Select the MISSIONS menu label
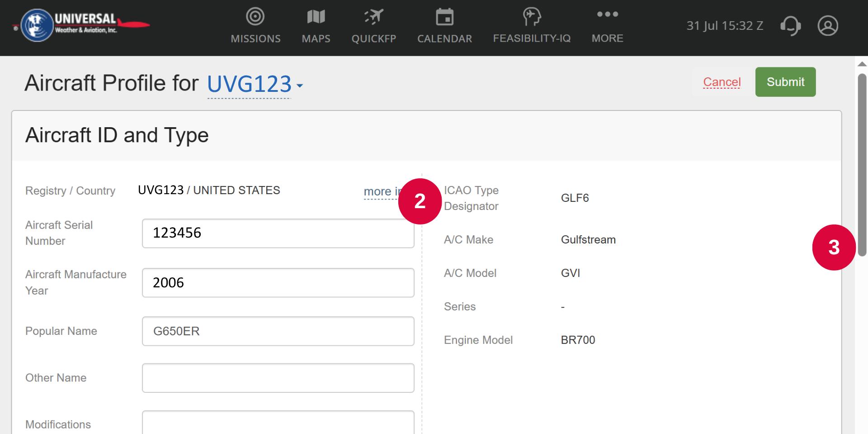 255,38
